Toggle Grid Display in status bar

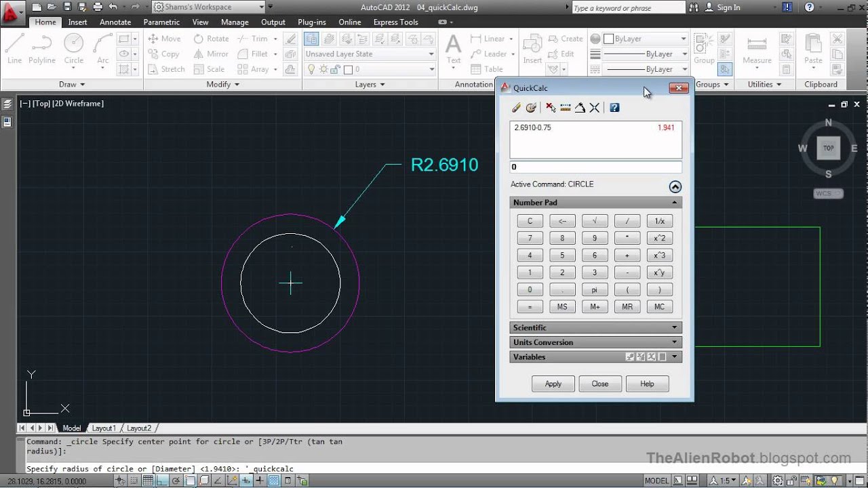pos(148,481)
